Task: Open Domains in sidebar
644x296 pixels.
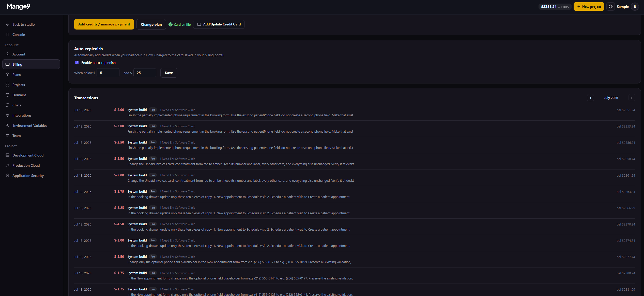Action: (x=31, y=95)
